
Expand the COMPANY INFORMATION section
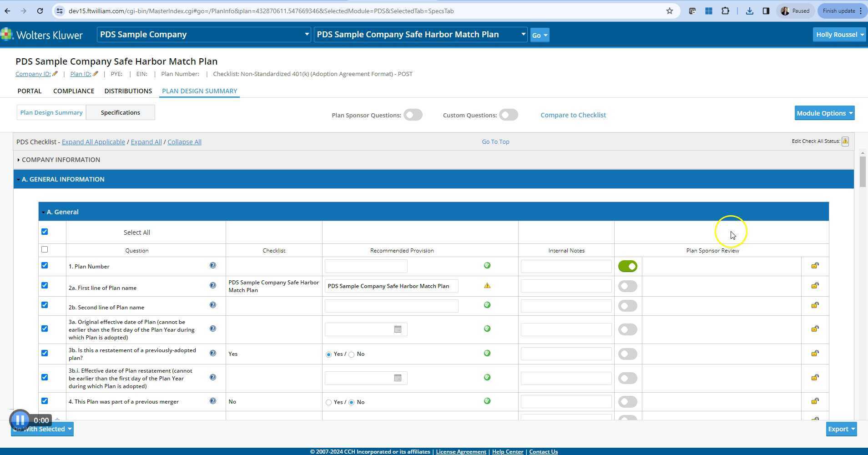pyautogui.click(x=61, y=160)
